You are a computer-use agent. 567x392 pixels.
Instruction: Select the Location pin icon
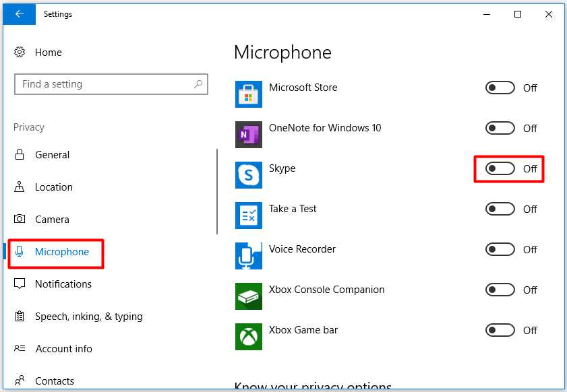[x=18, y=187]
